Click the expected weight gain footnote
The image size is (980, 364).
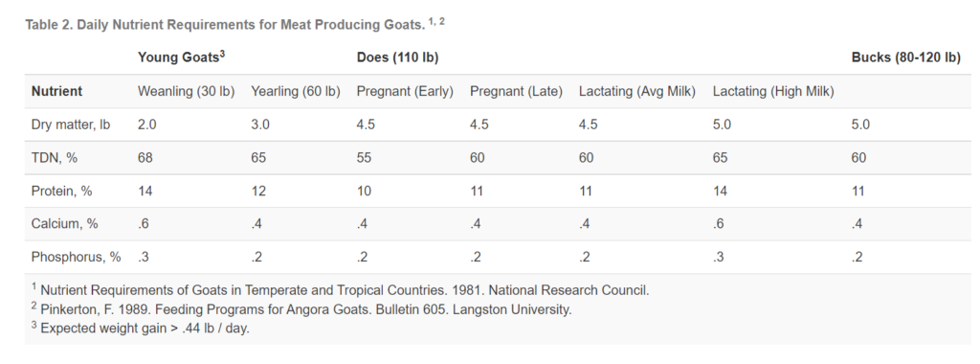[140, 328]
